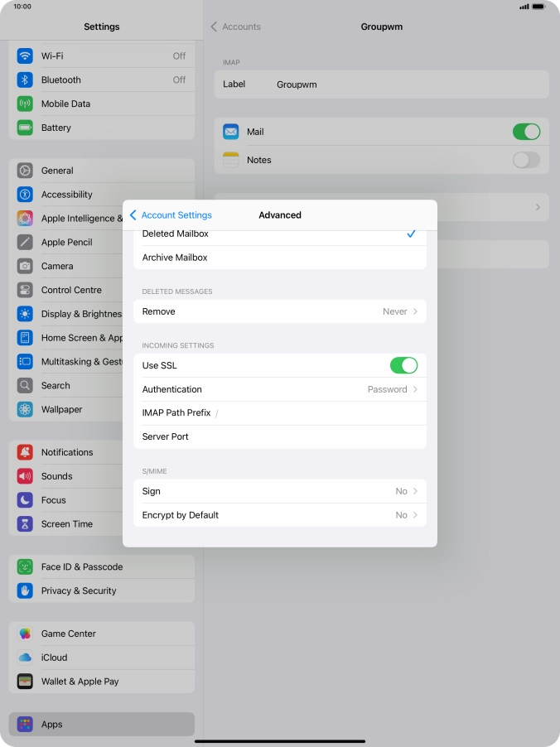Expand the Remove deleted messages option

280,312
